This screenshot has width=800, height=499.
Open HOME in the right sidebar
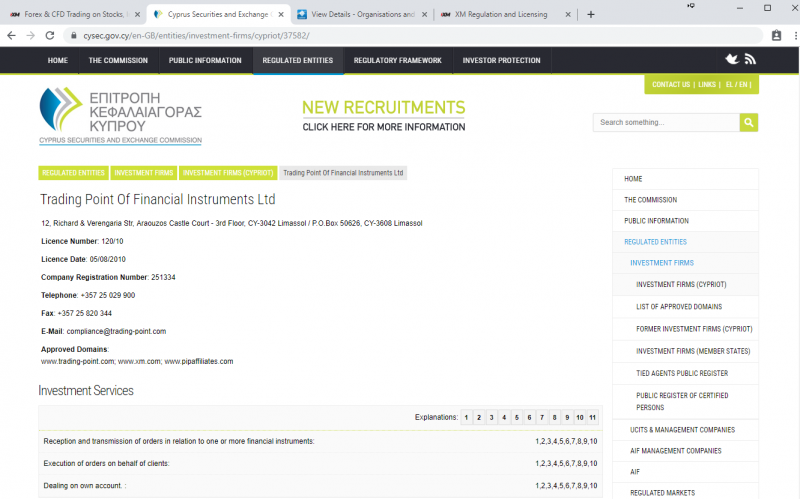[x=685, y=179]
